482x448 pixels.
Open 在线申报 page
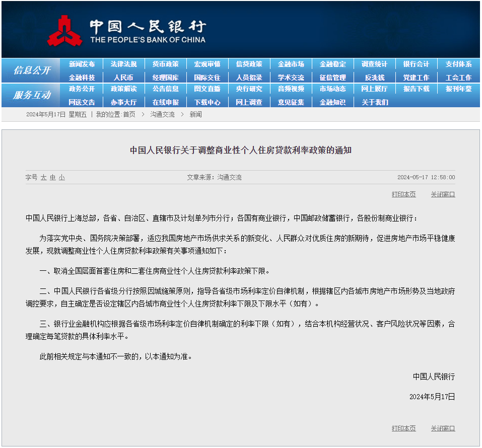(x=165, y=102)
